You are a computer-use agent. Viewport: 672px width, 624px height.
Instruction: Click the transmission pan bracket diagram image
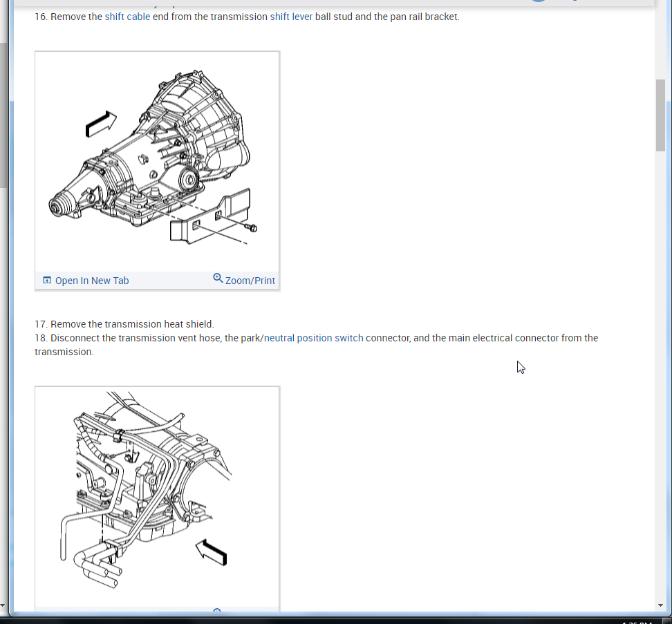pyautogui.click(x=157, y=162)
